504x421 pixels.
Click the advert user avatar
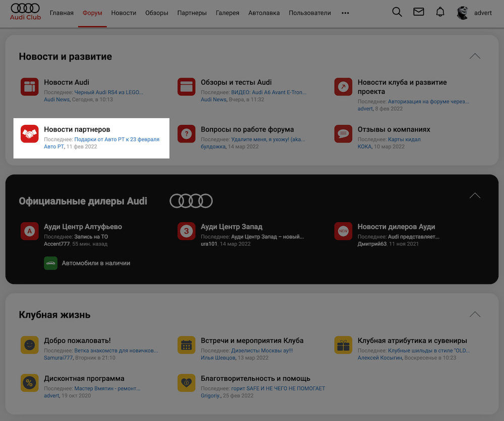462,13
